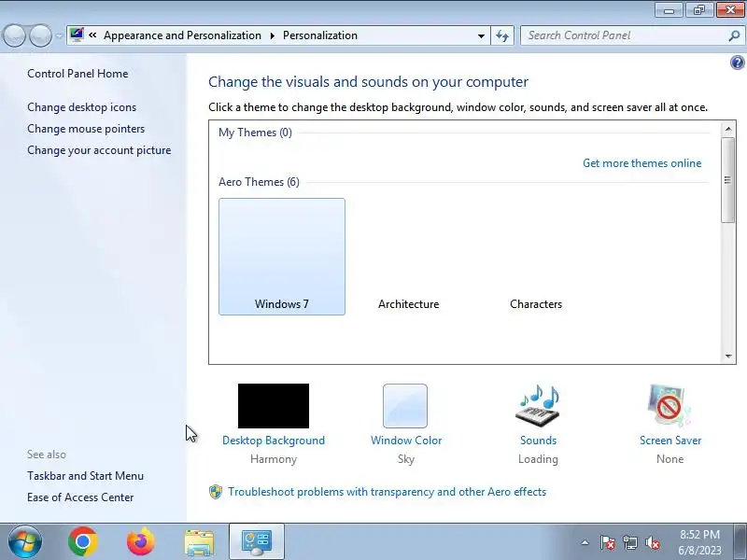Click the Show desktop strip
The height and width of the screenshot is (560, 747).
pyautogui.click(x=740, y=542)
